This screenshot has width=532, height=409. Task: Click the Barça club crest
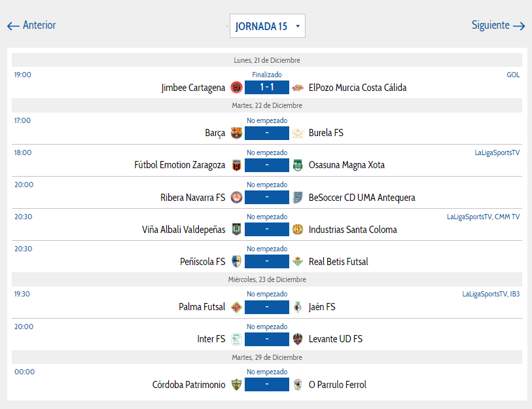[x=236, y=133]
